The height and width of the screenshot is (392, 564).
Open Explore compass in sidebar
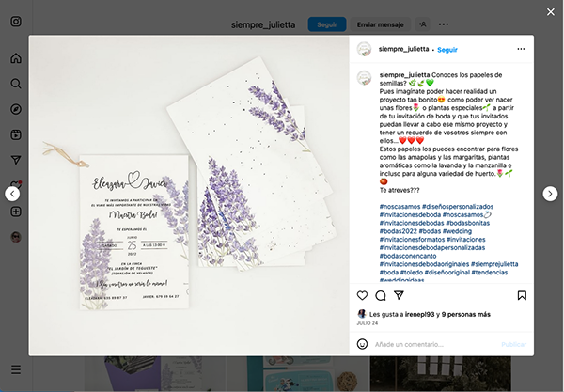pos(16,109)
